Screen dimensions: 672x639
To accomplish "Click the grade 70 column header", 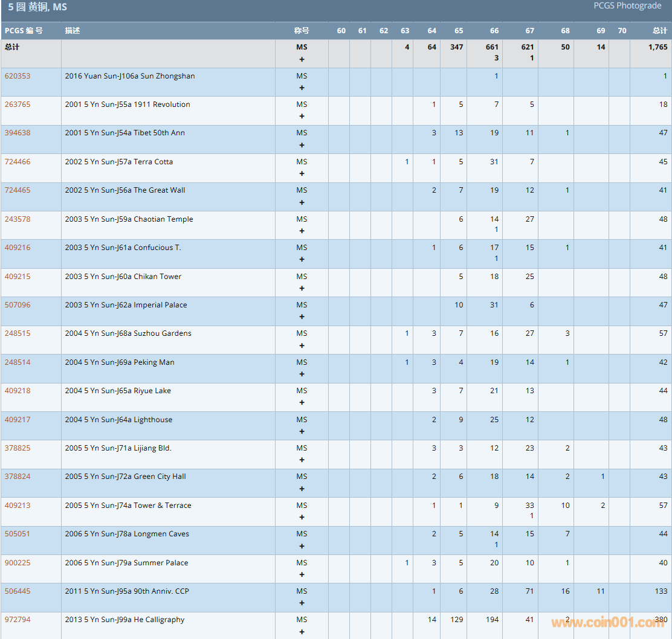I will tap(622, 31).
